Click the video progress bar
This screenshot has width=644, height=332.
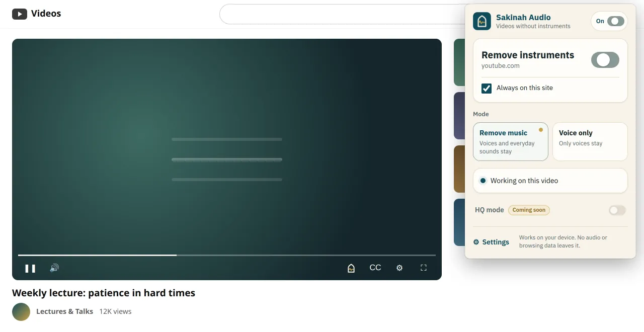tap(227, 256)
